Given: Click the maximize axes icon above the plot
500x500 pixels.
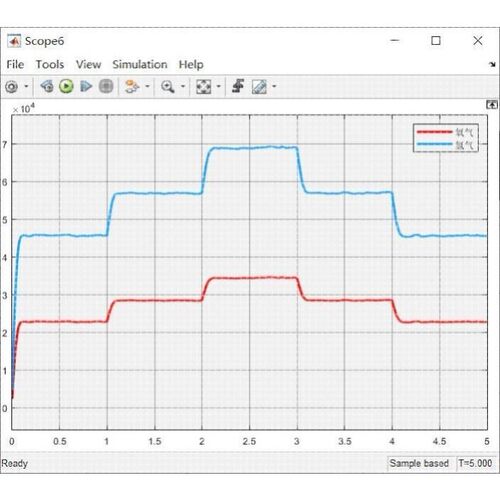Looking at the screenshot, I should [492, 105].
